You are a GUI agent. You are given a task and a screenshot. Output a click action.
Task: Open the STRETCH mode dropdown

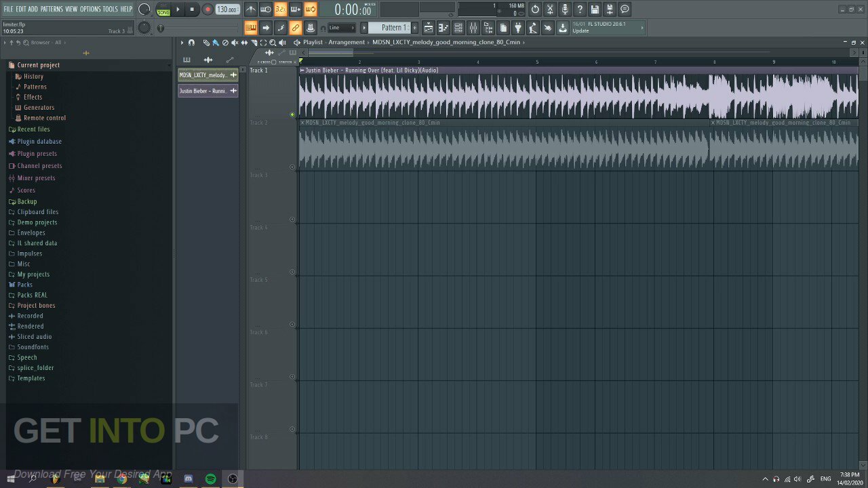click(286, 62)
